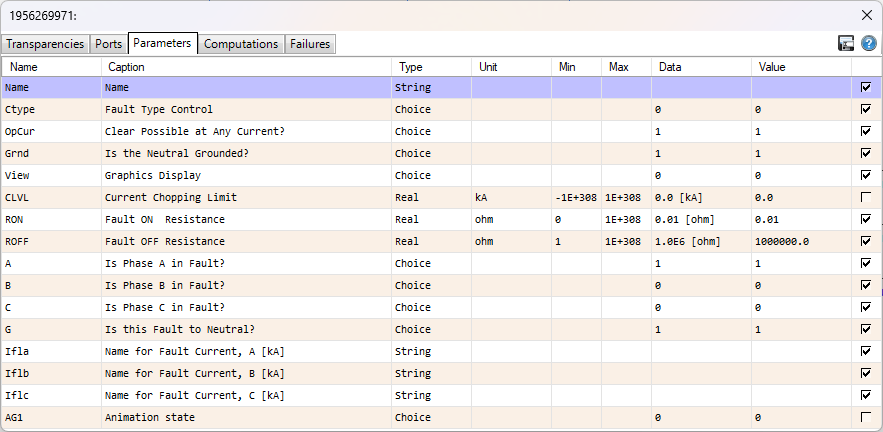
Task: Select the 'Fault OFF Resistance' caption
Action: pyautogui.click(x=247, y=241)
